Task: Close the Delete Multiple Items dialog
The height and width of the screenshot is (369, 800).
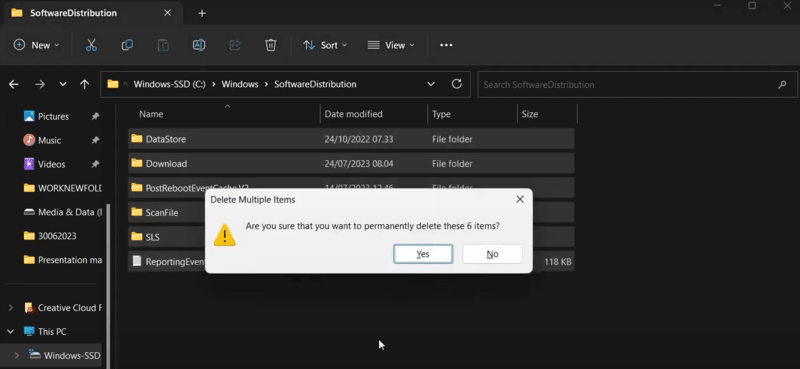Action: coord(520,199)
